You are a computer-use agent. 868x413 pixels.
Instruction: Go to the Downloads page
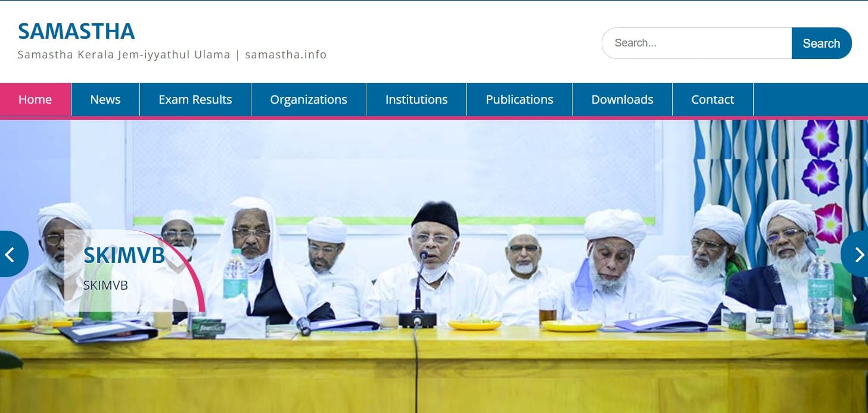click(623, 100)
